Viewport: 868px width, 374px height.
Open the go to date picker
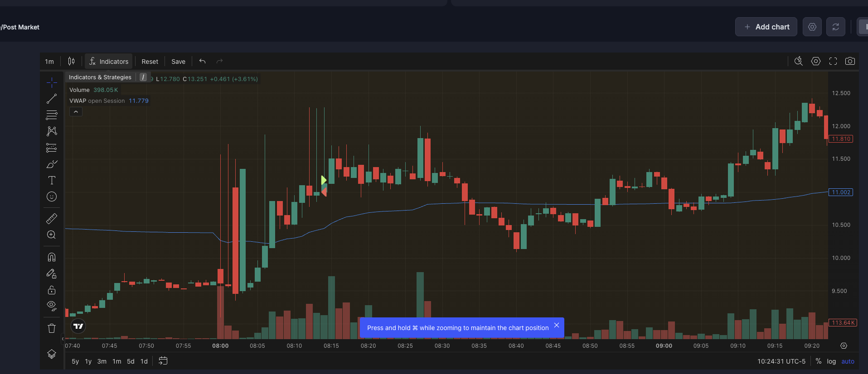[x=163, y=361]
